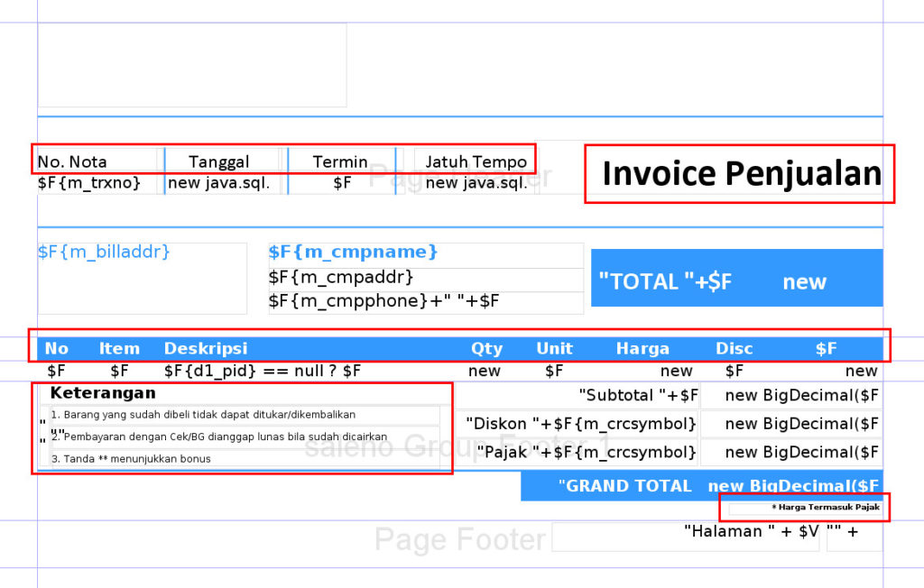Image resolution: width=924 pixels, height=588 pixels.
Task: Click the Qty column header cell
Action: point(486,348)
